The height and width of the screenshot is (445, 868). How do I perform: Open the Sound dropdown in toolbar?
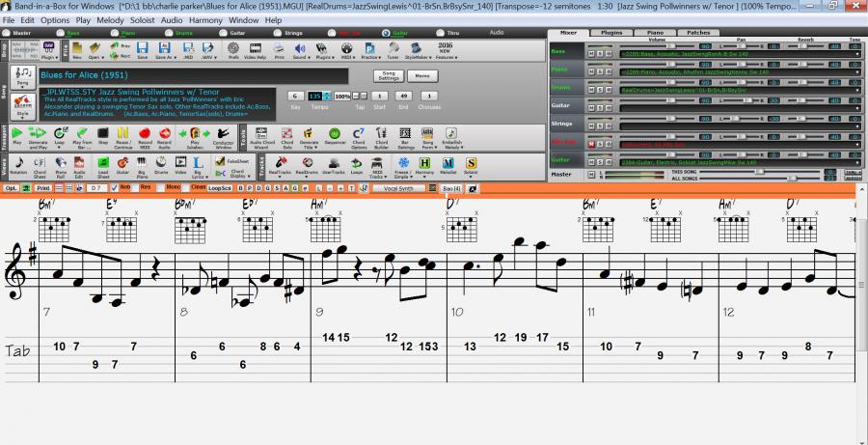pos(300,50)
